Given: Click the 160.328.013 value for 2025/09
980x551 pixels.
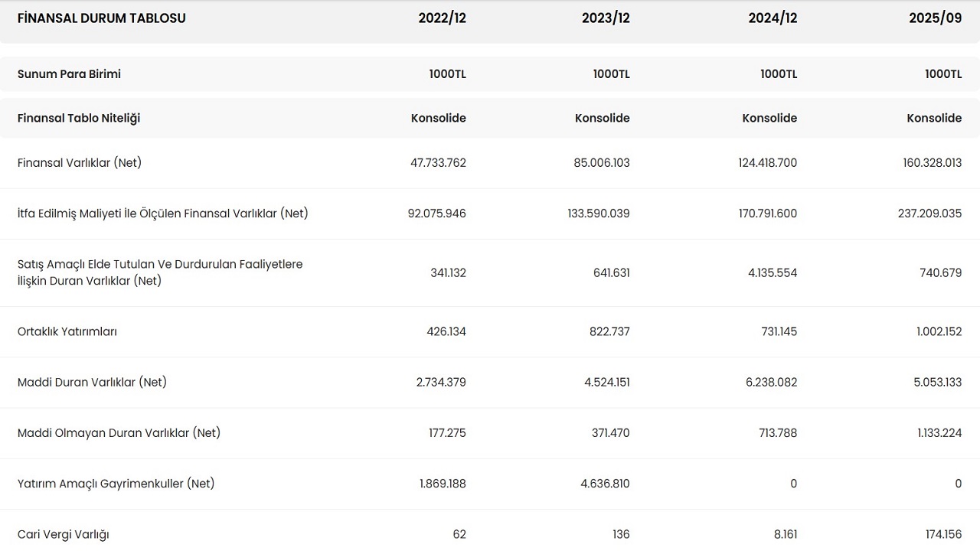Looking at the screenshot, I should (x=932, y=162).
